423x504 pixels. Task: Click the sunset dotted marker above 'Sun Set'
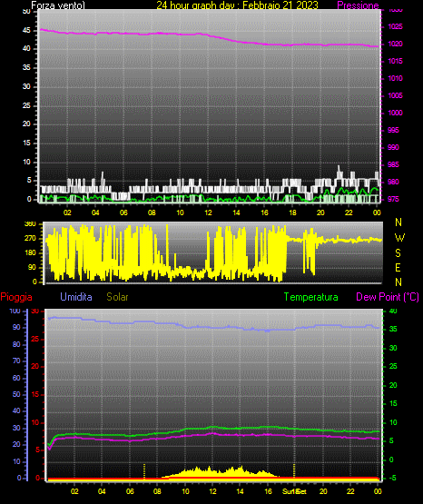(294, 471)
